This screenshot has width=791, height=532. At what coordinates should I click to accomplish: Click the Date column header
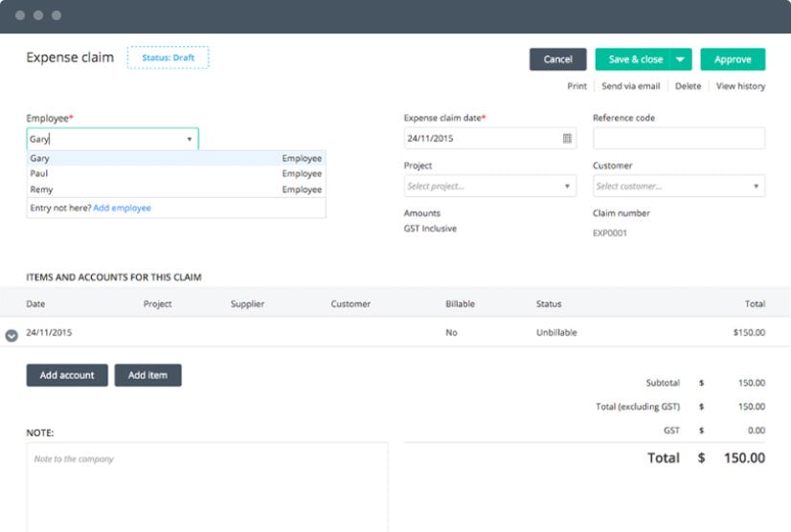tap(35, 303)
